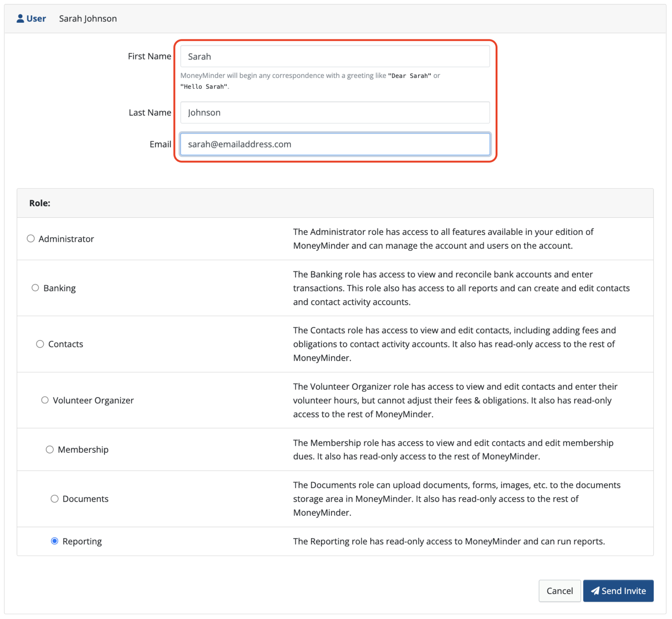672x619 pixels.
Task: Select the Administrator role radio button
Action: (x=31, y=238)
